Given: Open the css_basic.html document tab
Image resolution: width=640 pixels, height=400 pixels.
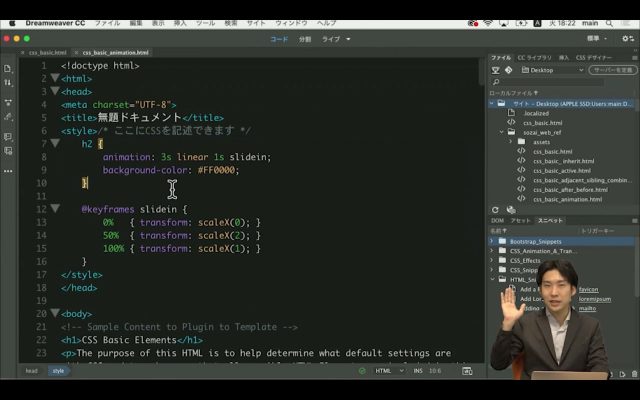Looking at the screenshot, I should click(47, 52).
